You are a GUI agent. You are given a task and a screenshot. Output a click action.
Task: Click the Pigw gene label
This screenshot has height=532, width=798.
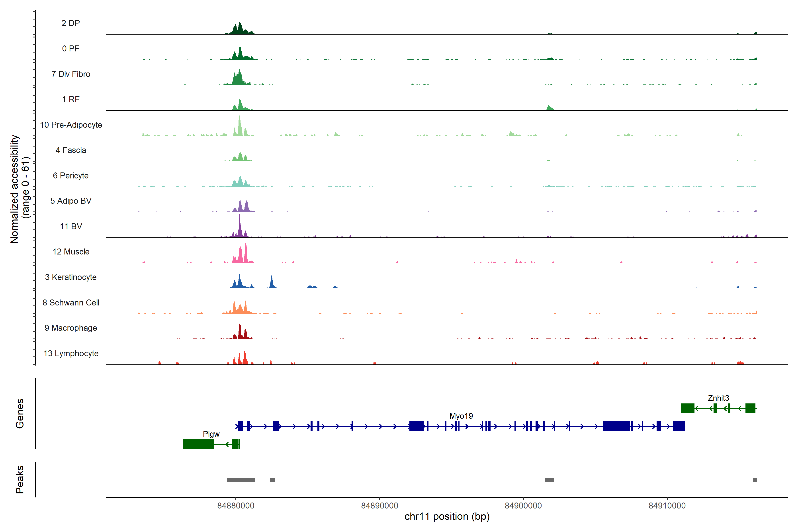coord(211,434)
